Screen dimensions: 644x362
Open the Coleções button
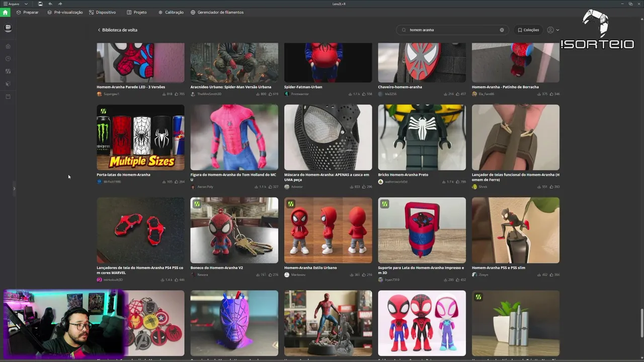[528, 30]
